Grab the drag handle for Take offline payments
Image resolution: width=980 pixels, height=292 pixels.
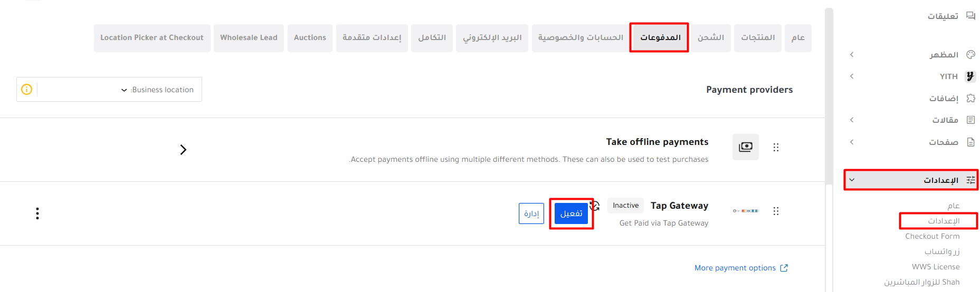776,148
